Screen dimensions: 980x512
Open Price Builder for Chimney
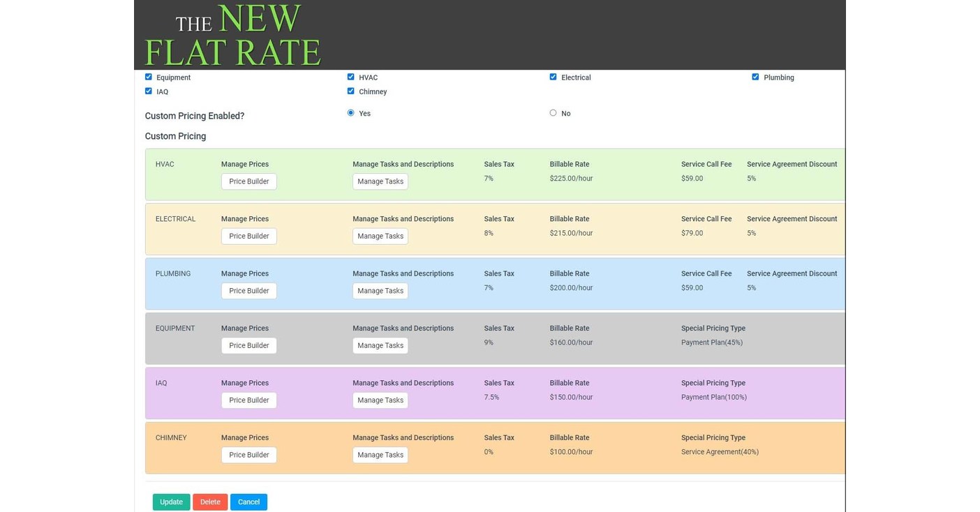point(248,455)
